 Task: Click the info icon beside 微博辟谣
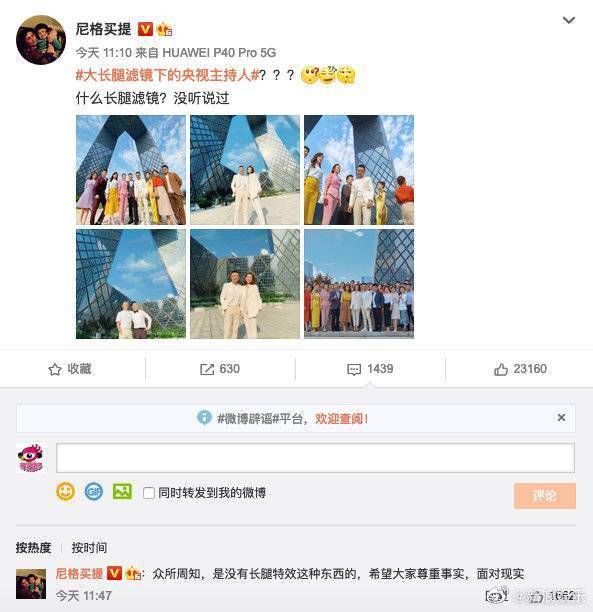click(x=204, y=418)
